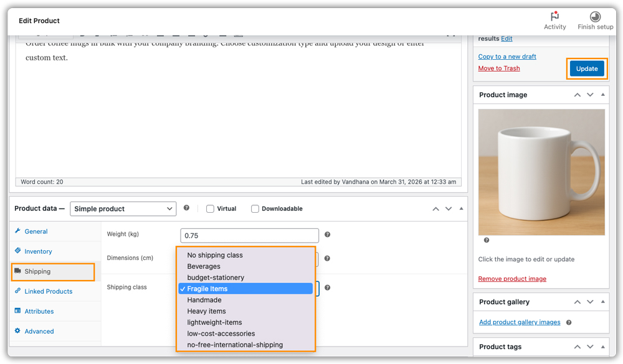Open the General product data tab

point(55,231)
